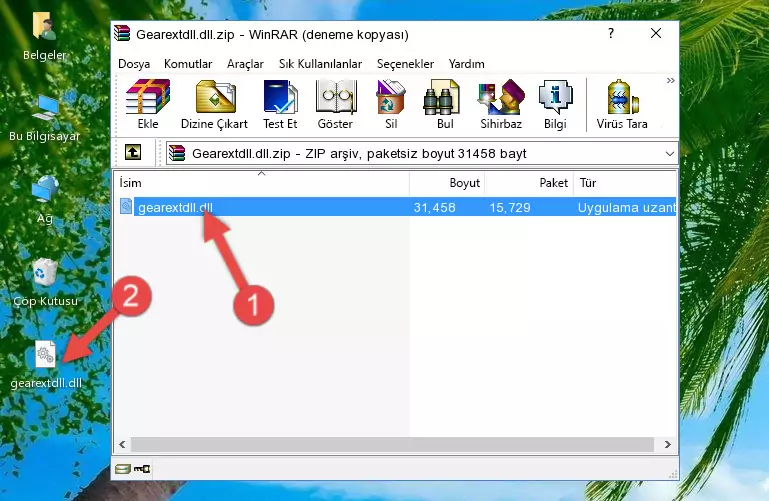Screen dimensions: 769x501
Task: Click the Virüs Tara scan icon
Action: pyautogui.click(x=622, y=104)
